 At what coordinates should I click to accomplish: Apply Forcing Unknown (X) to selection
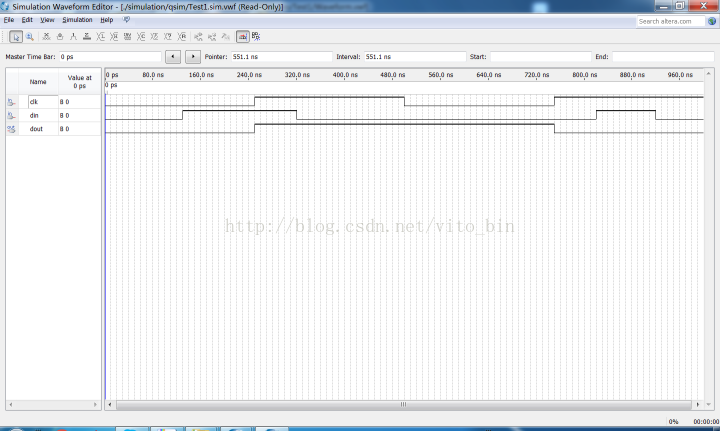pyautogui.click(x=46, y=37)
